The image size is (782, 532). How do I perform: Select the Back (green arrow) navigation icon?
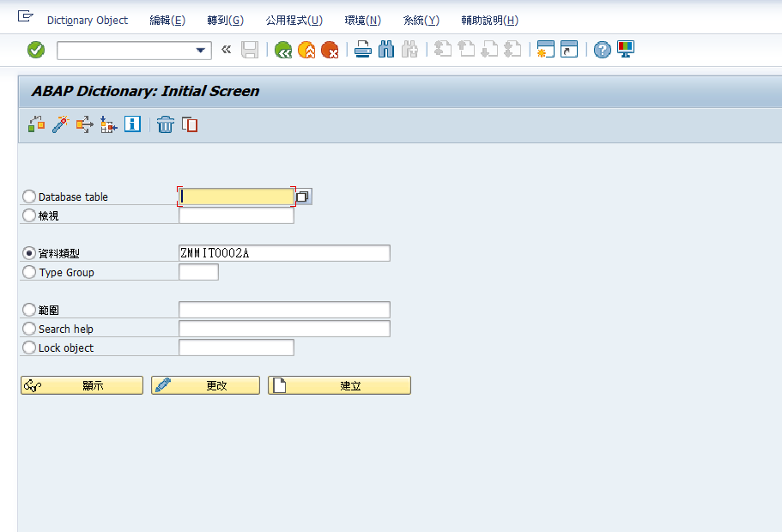point(282,49)
